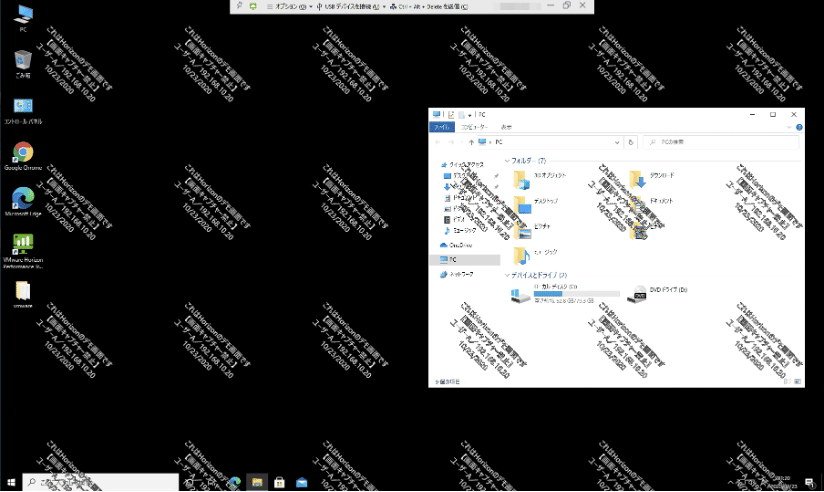The image size is (824, 492).
Task: Open Microsoft Edge from the taskbar
Action: point(235,482)
